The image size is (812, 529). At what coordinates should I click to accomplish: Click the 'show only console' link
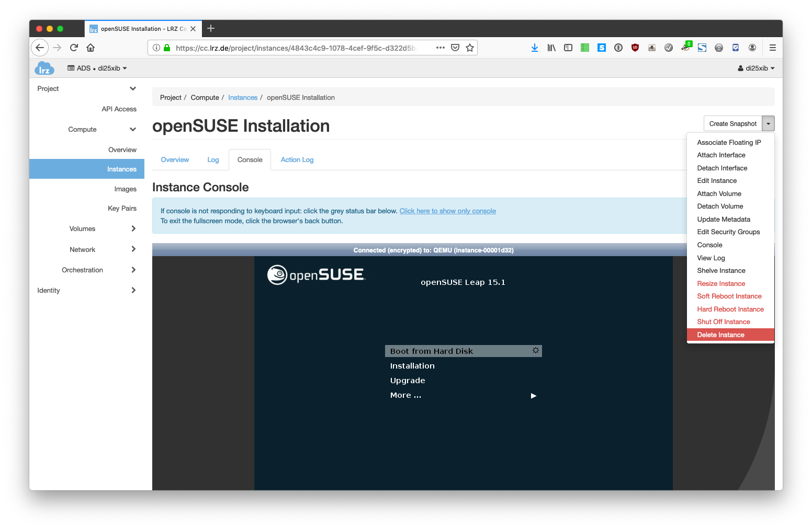(447, 211)
